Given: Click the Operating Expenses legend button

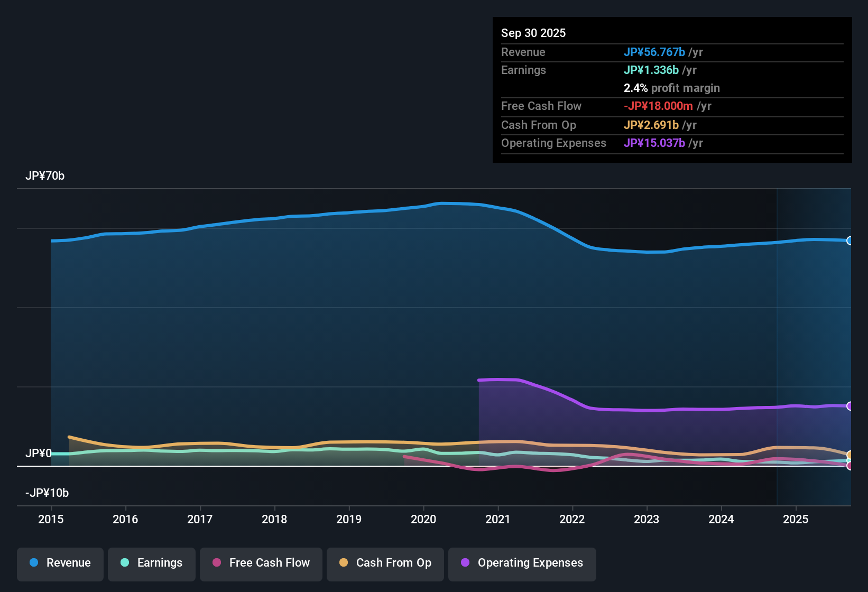Looking at the screenshot, I should click(x=522, y=563).
